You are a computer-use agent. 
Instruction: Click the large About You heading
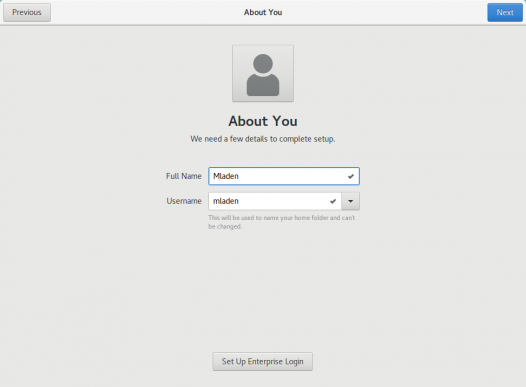[263, 121]
